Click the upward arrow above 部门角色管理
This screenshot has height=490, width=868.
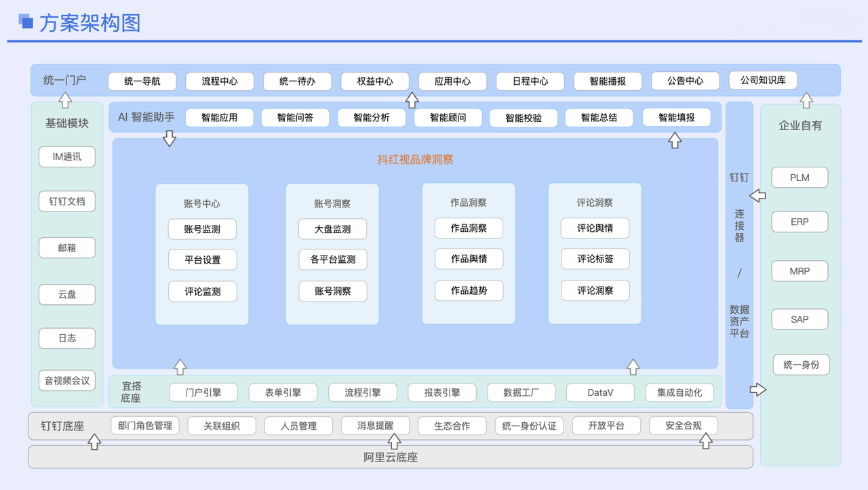click(95, 441)
